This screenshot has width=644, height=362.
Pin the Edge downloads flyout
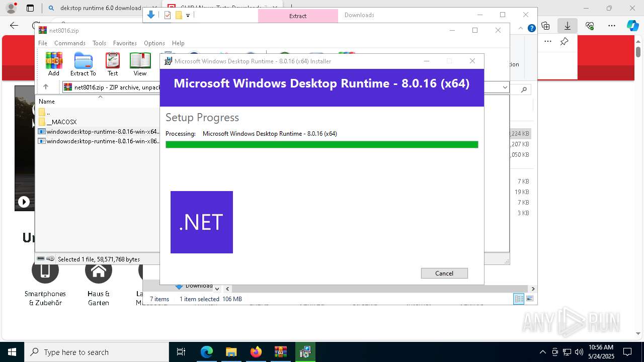click(x=565, y=42)
